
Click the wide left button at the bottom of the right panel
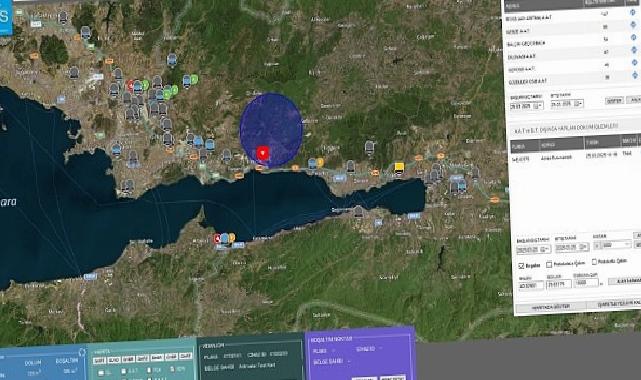(550, 307)
